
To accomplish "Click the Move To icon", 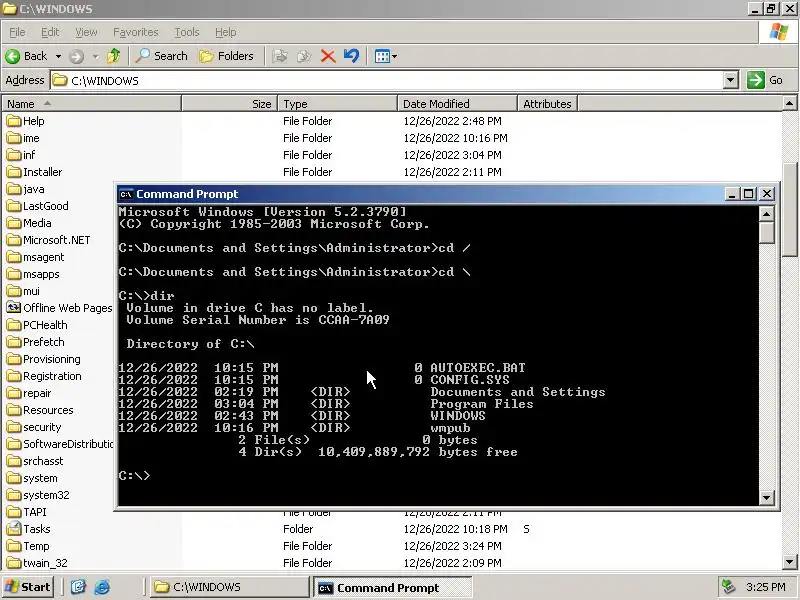I will [x=280, y=56].
